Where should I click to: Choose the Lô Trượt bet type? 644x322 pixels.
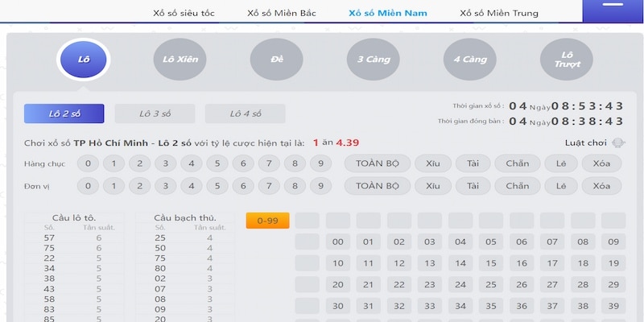pyautogui.click(x=567, y=60)
